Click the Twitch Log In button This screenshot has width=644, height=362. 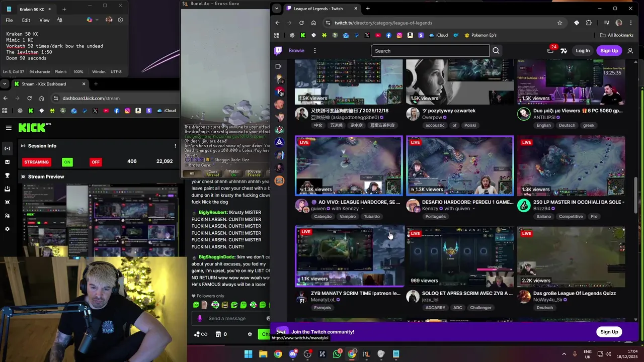583,51
